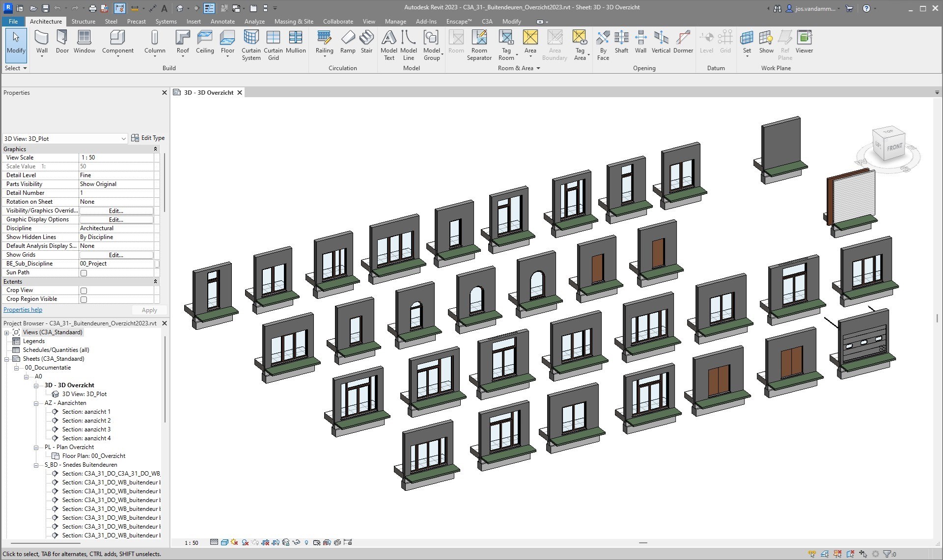Click the ViewCube FRONT face
The image size is (943, 560).
(894, 147)
